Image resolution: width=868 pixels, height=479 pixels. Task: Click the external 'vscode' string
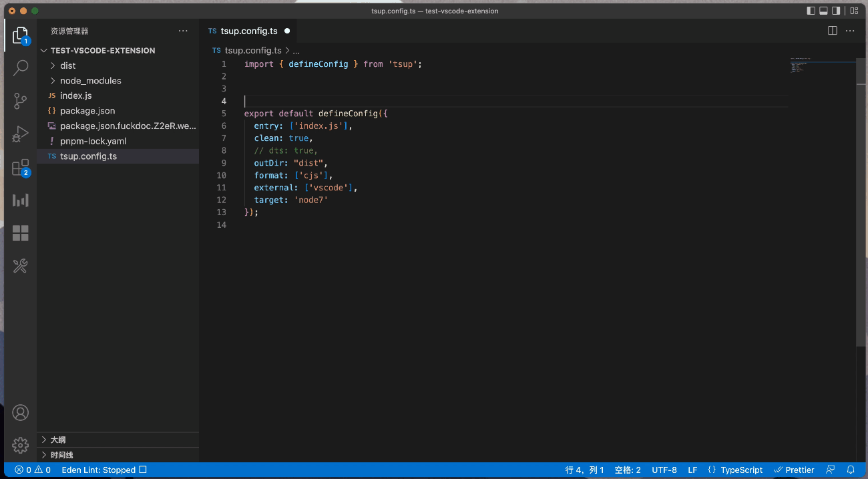point(329,188)
